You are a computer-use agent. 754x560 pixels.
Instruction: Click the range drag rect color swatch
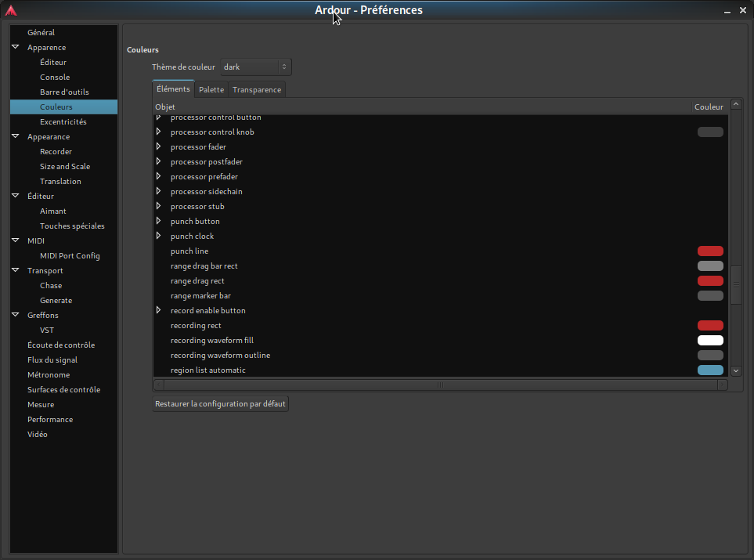710,281
